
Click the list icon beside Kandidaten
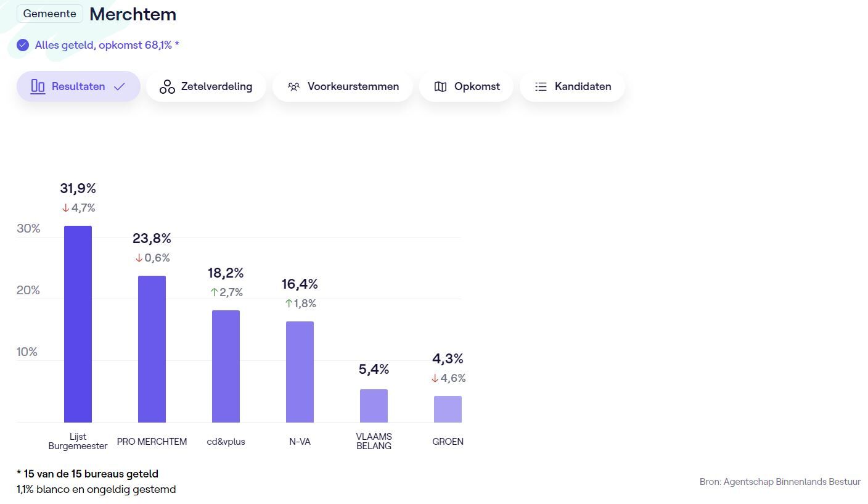[541, 87]
